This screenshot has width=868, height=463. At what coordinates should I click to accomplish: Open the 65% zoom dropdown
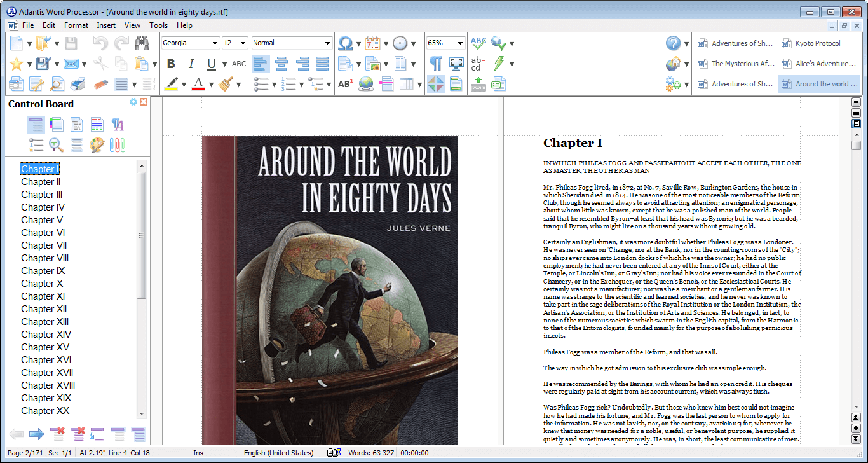(460, 43)
